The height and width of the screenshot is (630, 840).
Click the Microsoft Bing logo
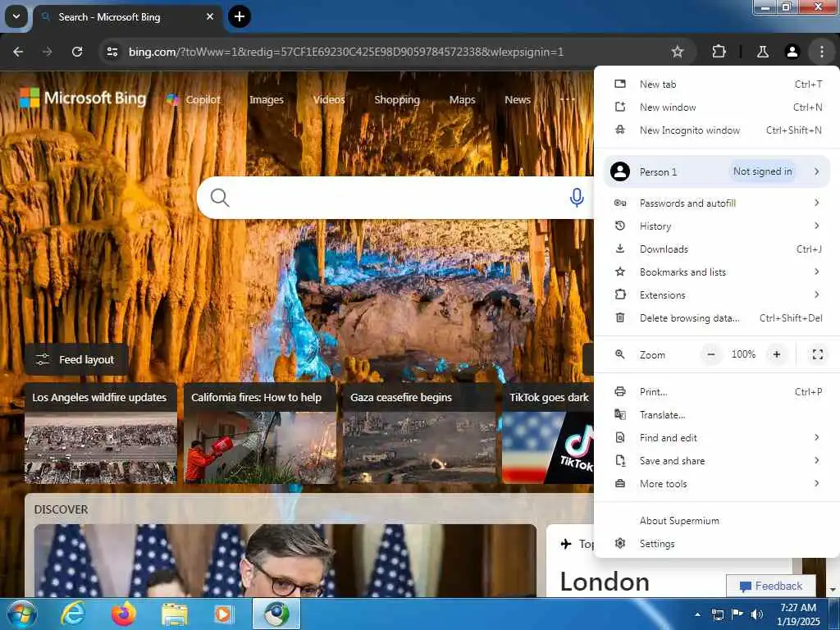point(83,98)
